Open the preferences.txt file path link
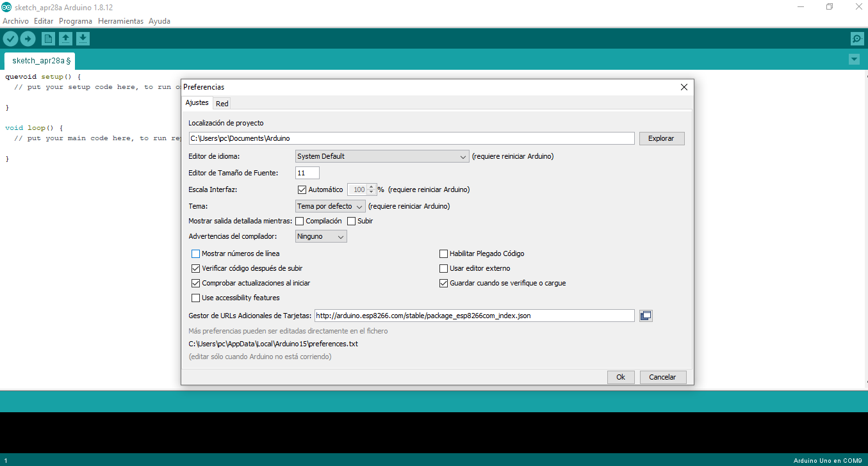Viewport: 868px width, 466px height. pos(274,344)
